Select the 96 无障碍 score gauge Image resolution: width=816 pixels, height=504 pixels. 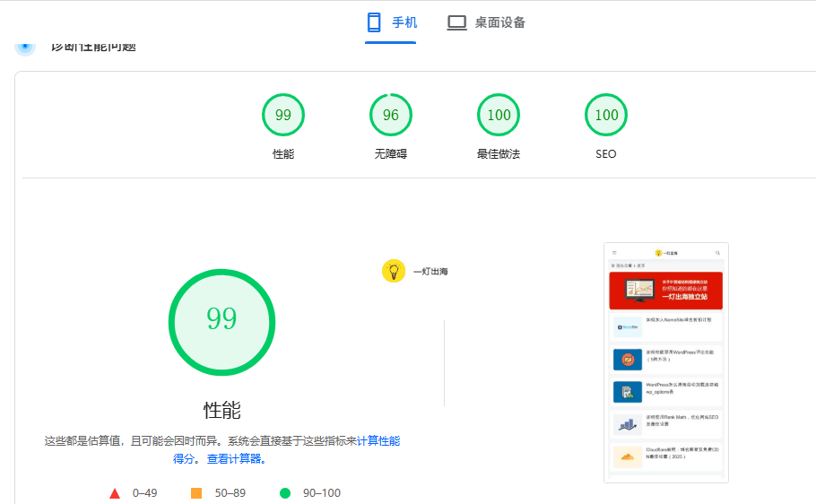(x=391, y=115)
